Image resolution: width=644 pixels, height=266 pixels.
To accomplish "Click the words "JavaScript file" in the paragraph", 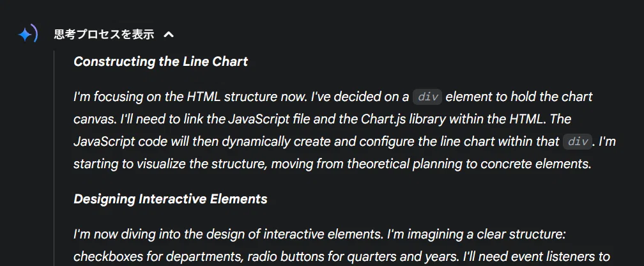I will pos(273,119).
